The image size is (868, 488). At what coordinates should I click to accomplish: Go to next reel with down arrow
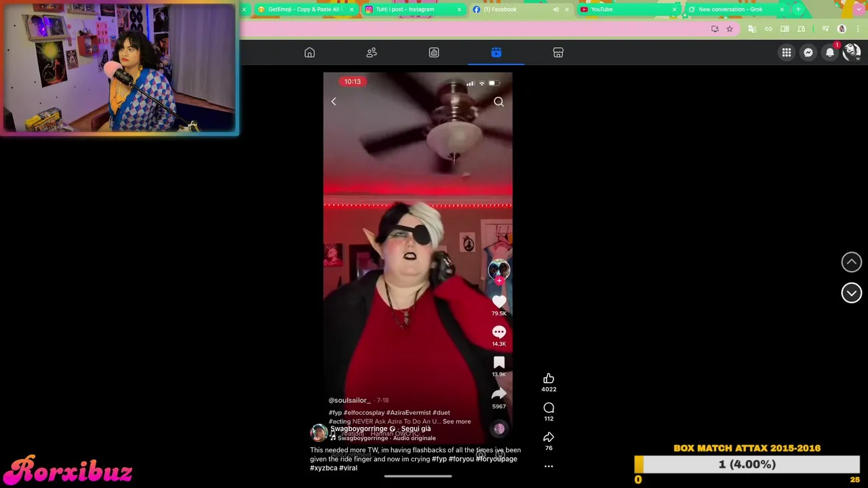click(x=852, y=293)
